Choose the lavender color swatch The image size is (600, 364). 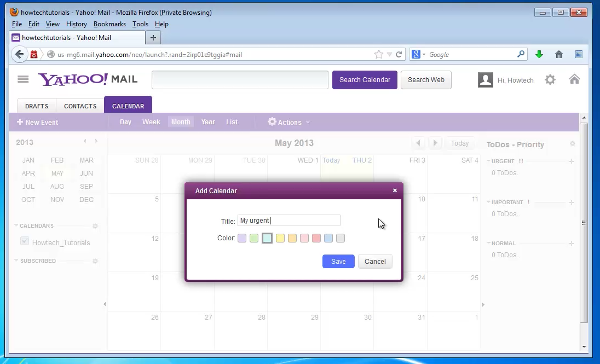pos(242,238)
